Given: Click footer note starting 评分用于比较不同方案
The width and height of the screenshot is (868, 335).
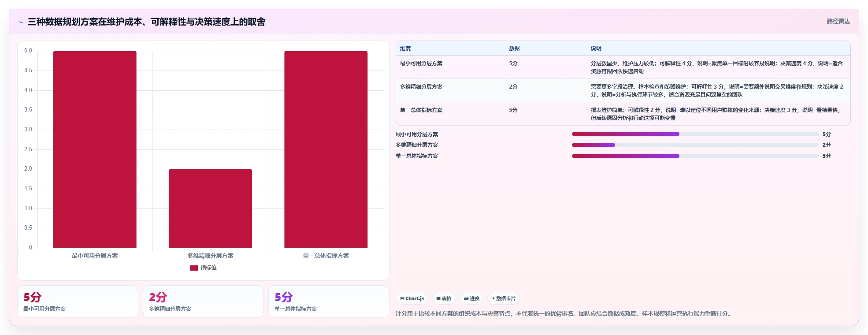Looking at the screenshot, I should 564,314.
